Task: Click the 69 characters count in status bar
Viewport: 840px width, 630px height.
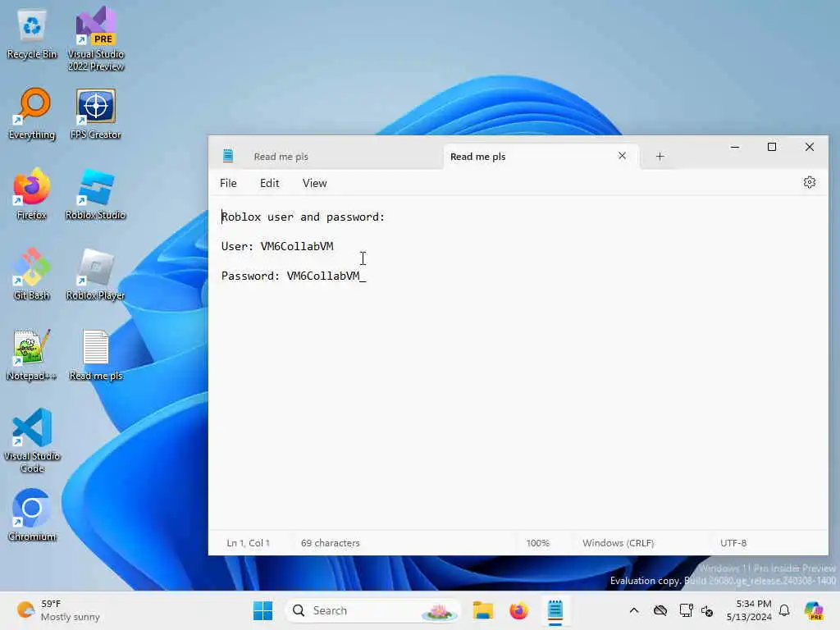Action: point(330,543)
